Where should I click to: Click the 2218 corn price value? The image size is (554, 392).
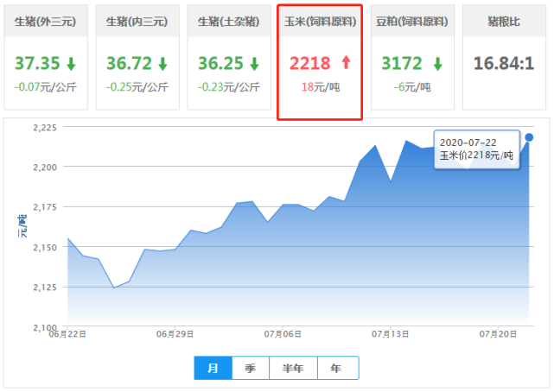tap(310, 64)
